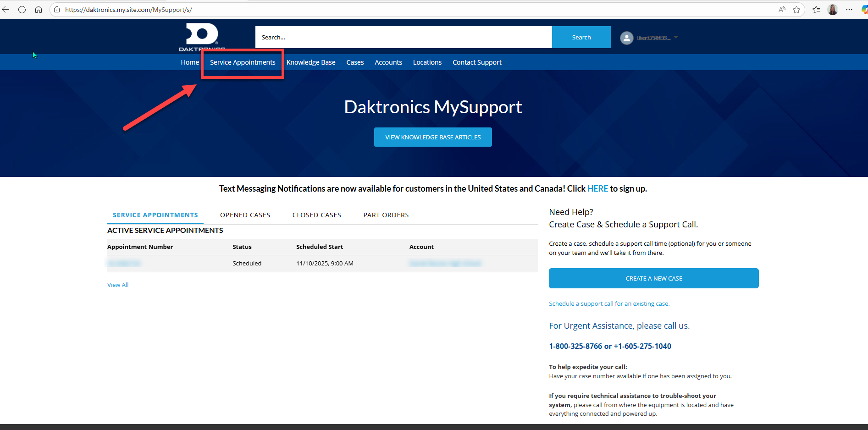Open Service Appointments in navigation bar
The image size is (868, 430).
[243, 62]
